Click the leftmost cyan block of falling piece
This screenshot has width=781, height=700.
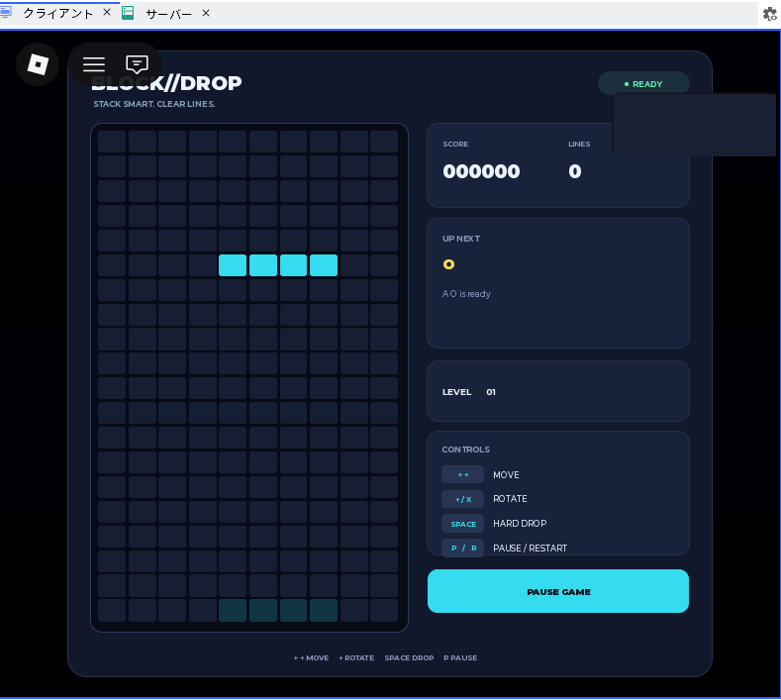pos(233,265)
